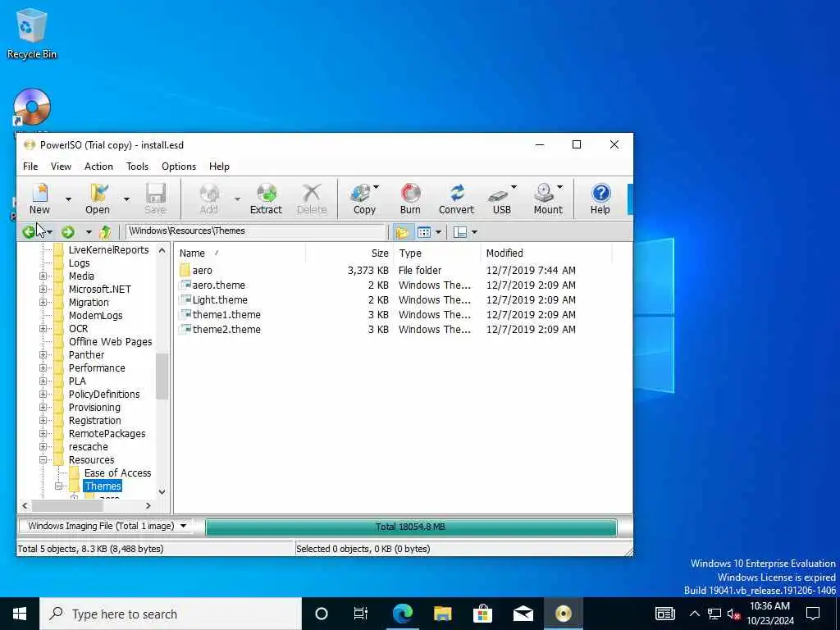The width and height of the screenshot is (840, 630).
Task: Click the Copy disc toolbar icon
Action: tap(363, 199)
